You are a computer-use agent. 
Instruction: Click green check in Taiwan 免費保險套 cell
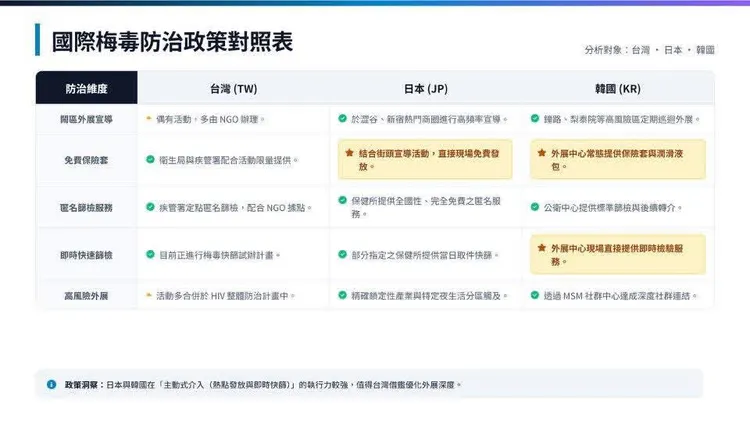[x=150, y=159]
